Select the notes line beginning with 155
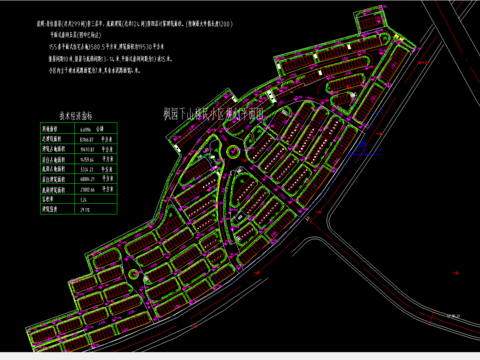The height and width of the screenshot is (360, 480). [106, 47]
